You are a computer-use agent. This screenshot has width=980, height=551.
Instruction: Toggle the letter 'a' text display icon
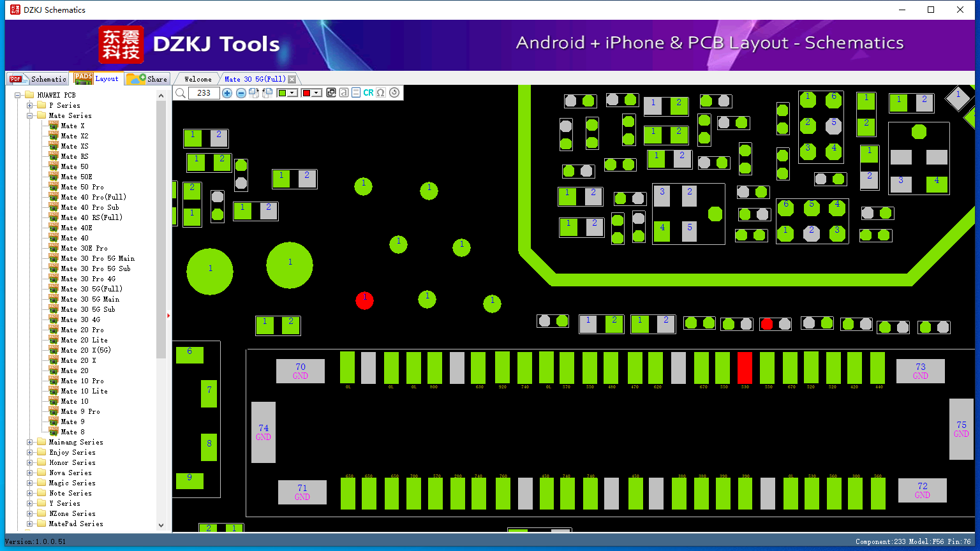(x=344, y=93)
